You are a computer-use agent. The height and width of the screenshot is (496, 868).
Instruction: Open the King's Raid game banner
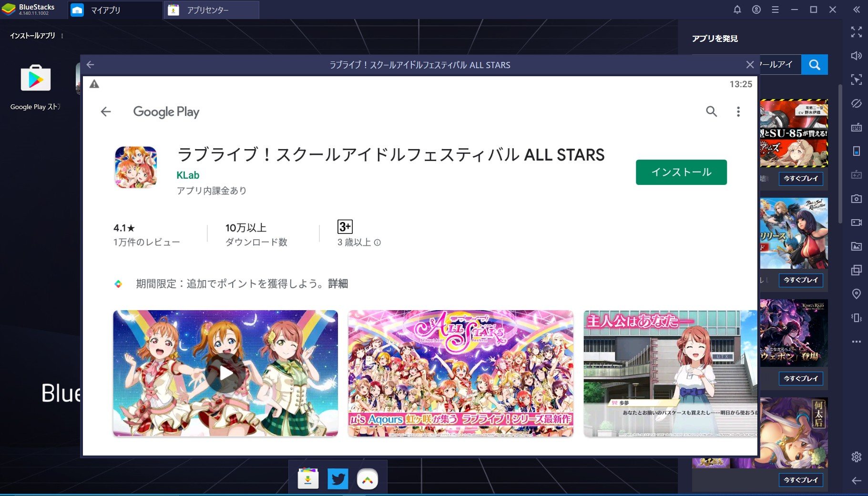[794, 333]
